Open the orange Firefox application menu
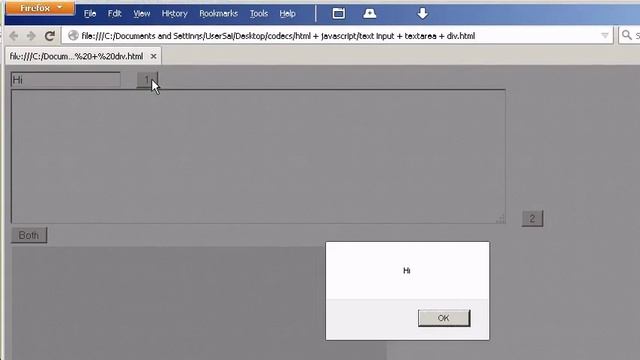 (x=40, y=8)
